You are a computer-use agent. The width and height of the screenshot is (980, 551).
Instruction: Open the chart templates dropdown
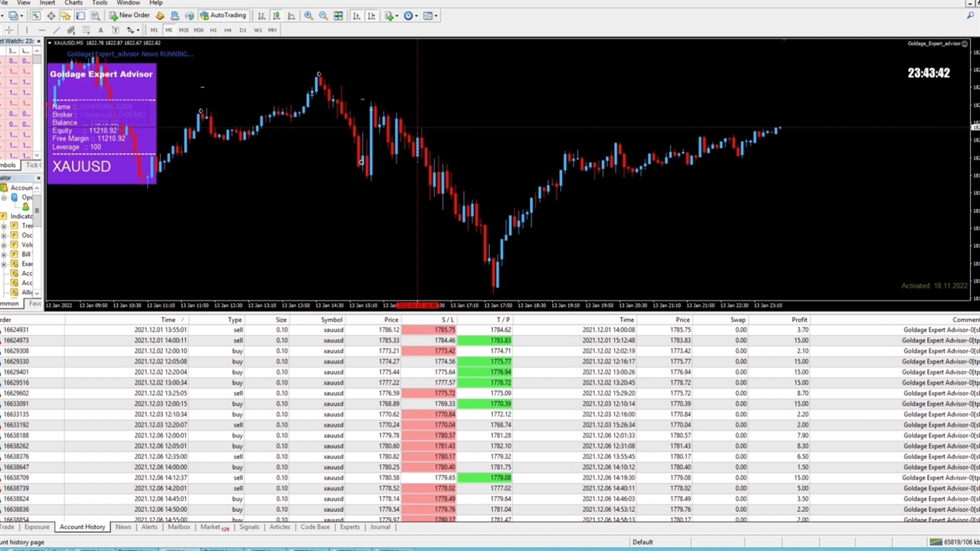click(x=430, y=15)
